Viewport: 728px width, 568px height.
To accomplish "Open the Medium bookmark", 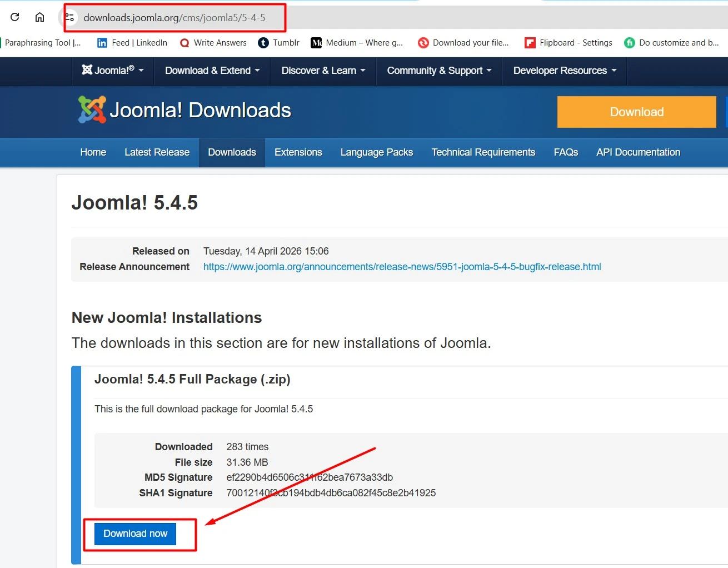I will click(357, 43).
